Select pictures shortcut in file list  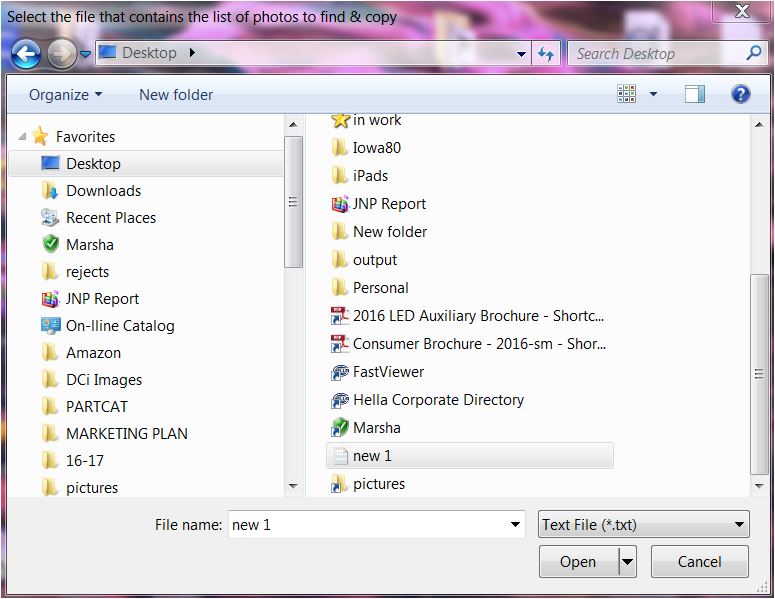click(x=368, y=484)
